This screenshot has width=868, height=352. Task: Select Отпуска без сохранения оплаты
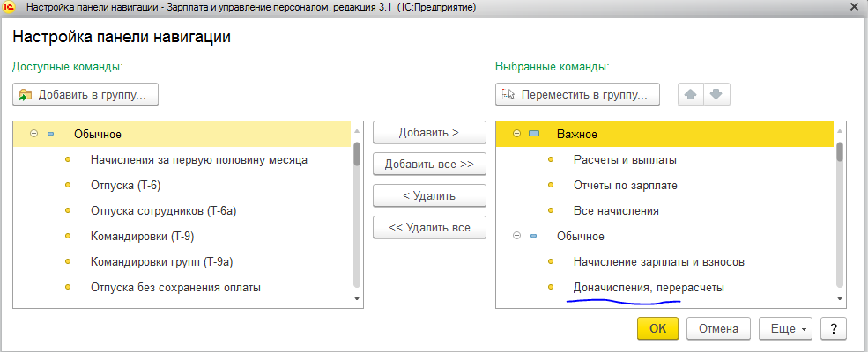pos(175,288)
